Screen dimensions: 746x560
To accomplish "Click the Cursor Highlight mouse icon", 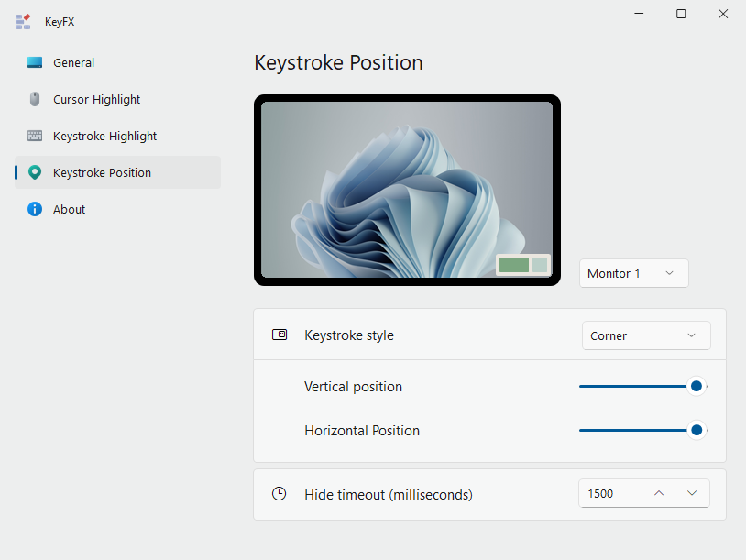I will click(x=35, y=100).
